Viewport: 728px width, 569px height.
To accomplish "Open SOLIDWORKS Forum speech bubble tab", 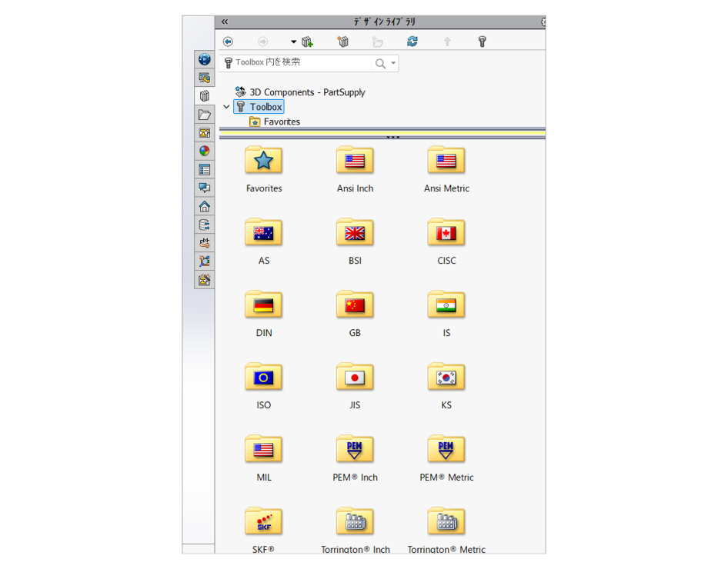I will click(x=204, y=188).
